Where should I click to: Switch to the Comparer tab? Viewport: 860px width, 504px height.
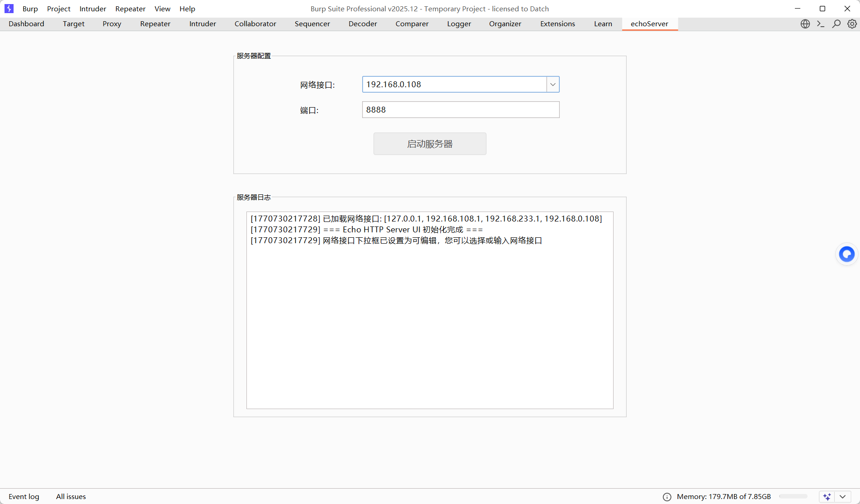click(x=412, y=24)
